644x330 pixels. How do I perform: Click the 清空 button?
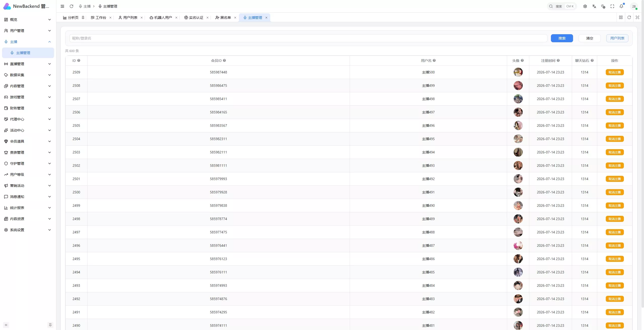[589, 38]
